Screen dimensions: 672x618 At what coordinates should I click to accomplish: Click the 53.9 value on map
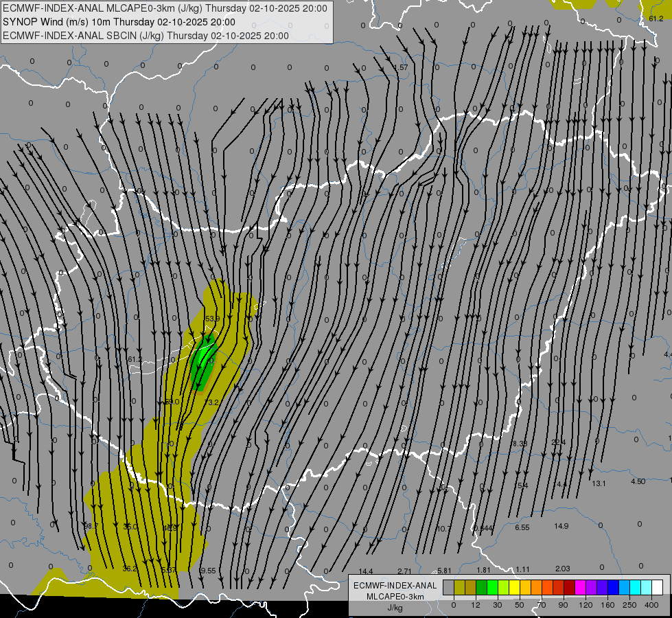[213, 319]
